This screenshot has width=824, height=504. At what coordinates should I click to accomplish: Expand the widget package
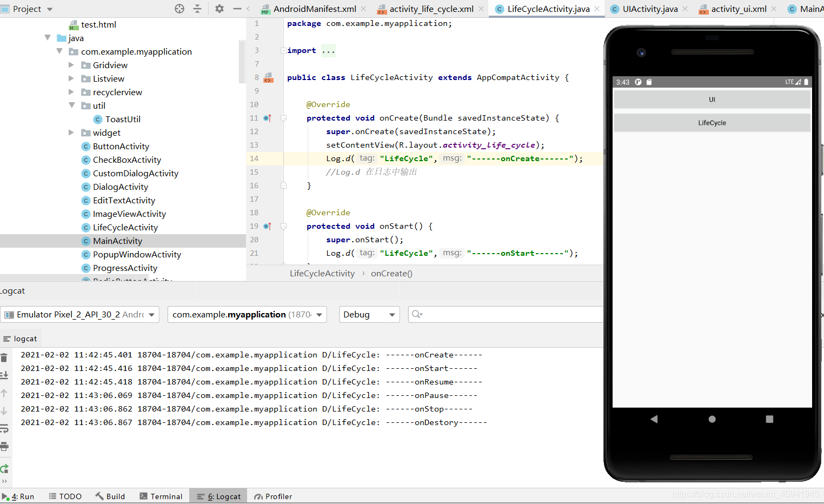pos(71,132)
